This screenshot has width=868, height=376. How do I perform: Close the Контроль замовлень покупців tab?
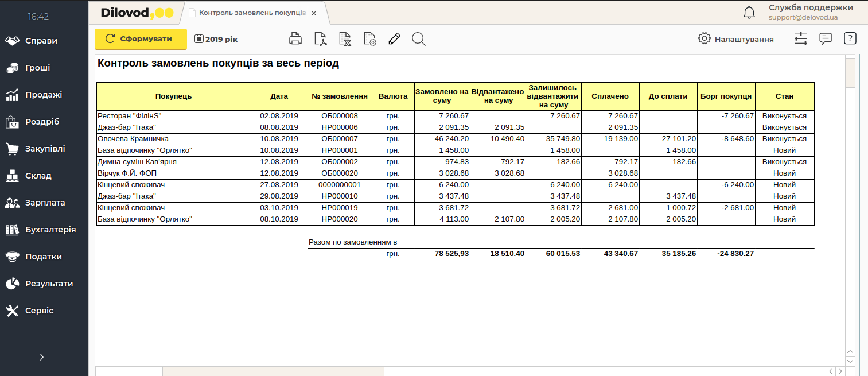(x=314, y=13)
